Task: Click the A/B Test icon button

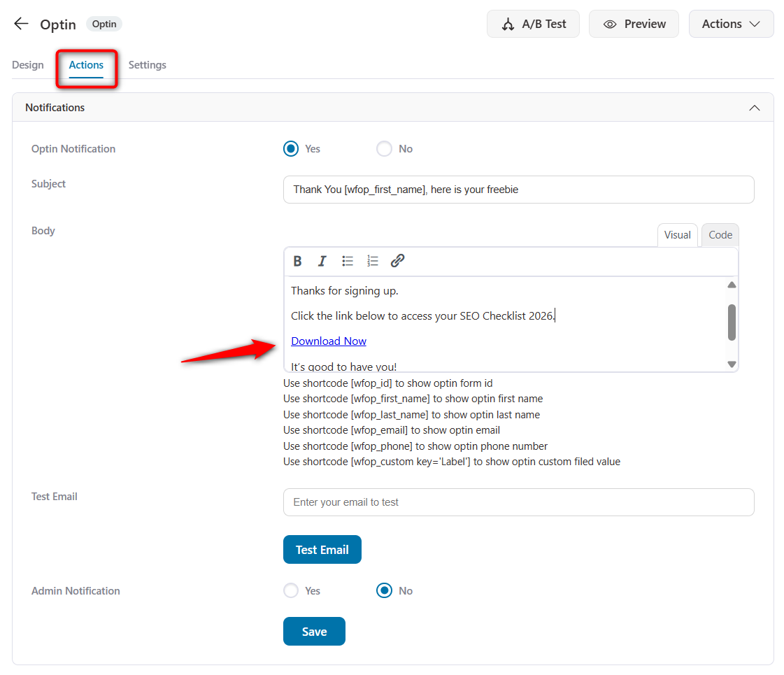Action: 533,23
